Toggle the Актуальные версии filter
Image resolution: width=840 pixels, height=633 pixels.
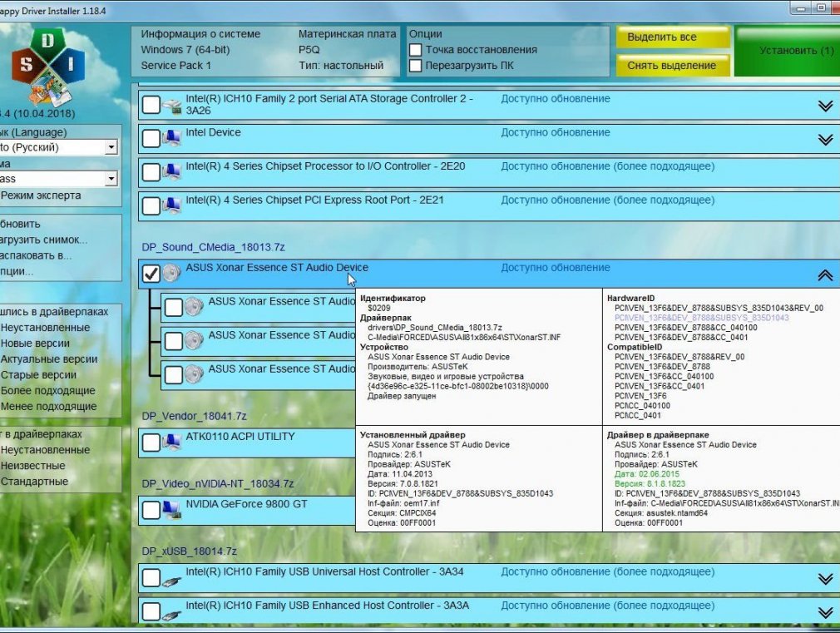pos(49,359)
